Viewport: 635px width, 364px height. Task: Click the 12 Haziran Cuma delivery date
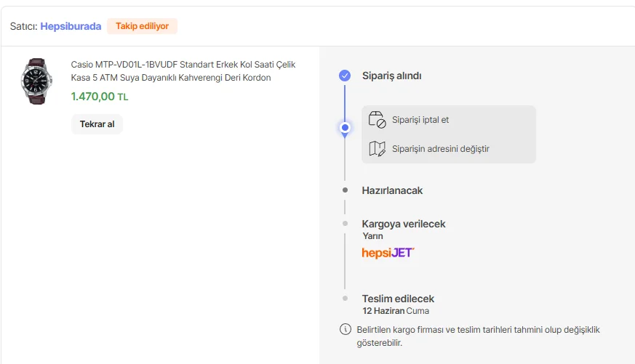396,311
